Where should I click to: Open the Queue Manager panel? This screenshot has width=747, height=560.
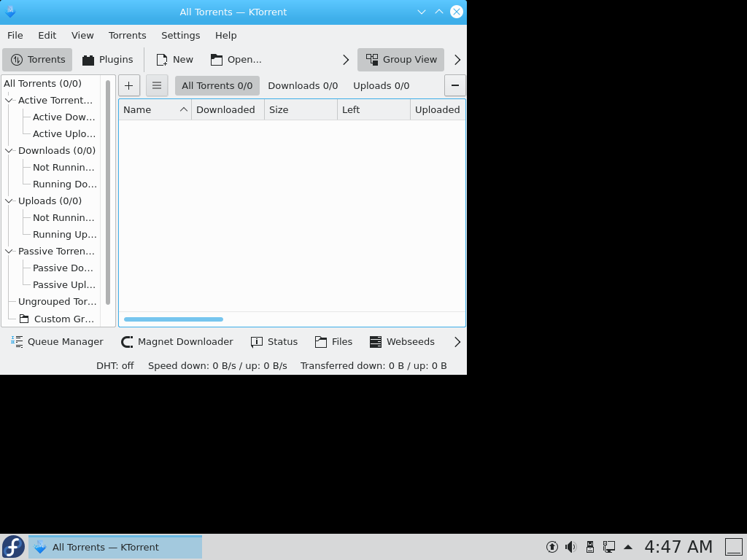tap(57, 342)
